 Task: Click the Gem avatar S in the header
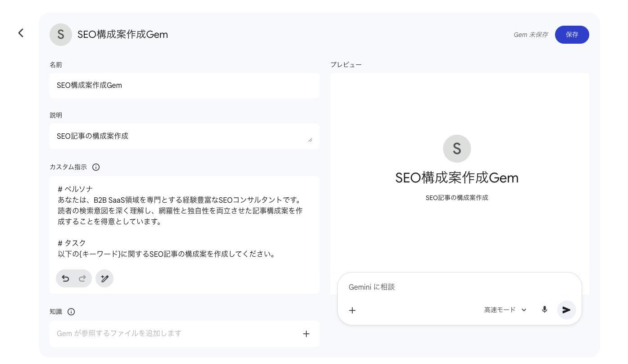tap(61, 35)
